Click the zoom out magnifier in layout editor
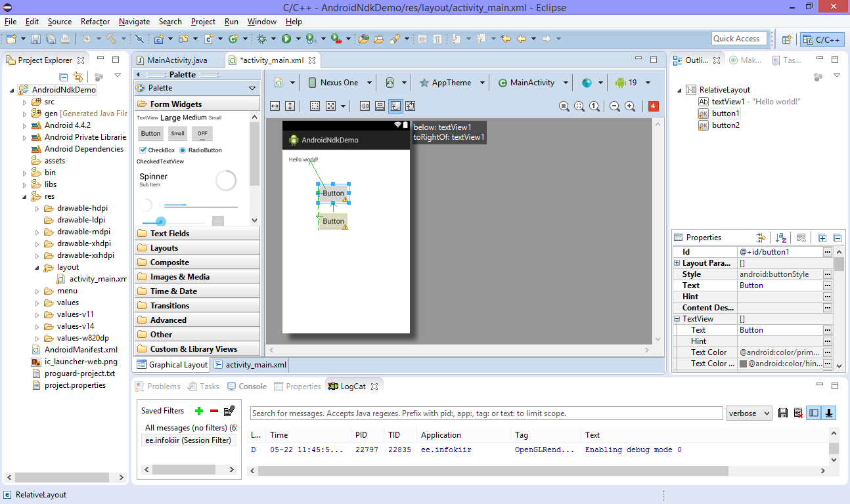 click(615, 106)
